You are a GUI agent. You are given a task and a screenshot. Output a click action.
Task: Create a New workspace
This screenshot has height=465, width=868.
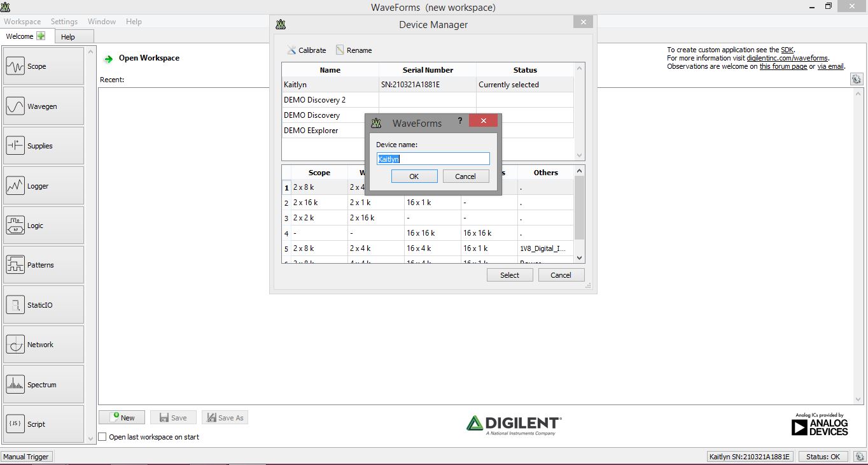[122, 418]
